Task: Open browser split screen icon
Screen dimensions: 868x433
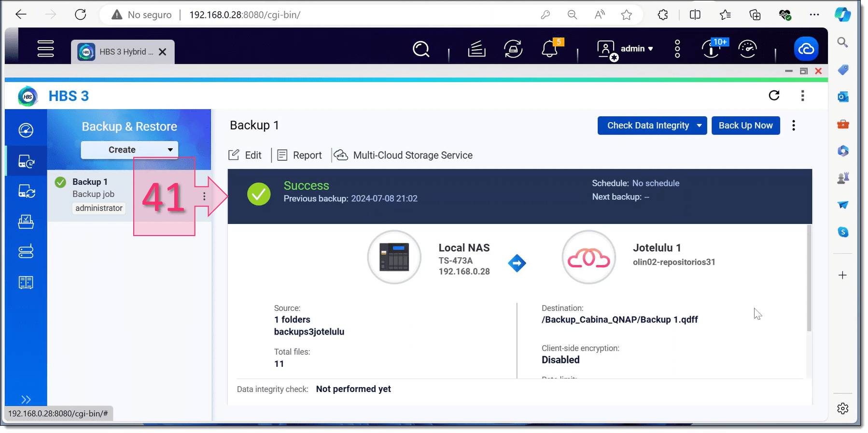Action: click(x=695, y=15)
